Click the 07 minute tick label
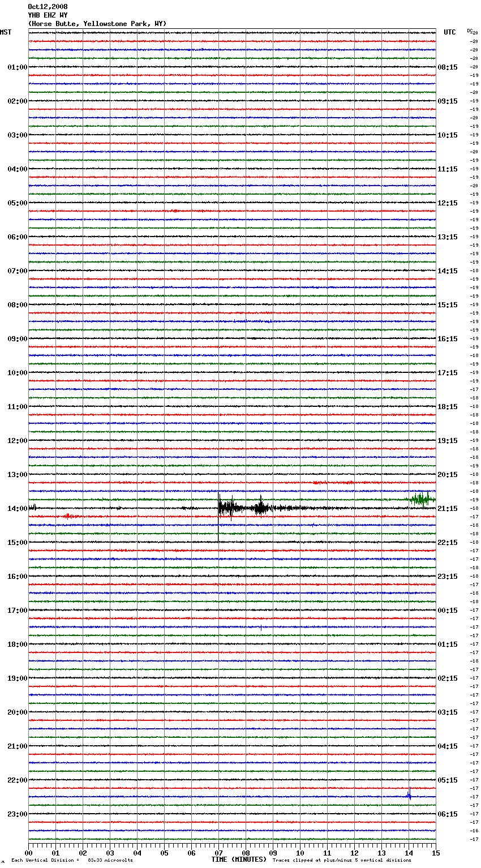This screenshot has width=481, height=868. 218,853
